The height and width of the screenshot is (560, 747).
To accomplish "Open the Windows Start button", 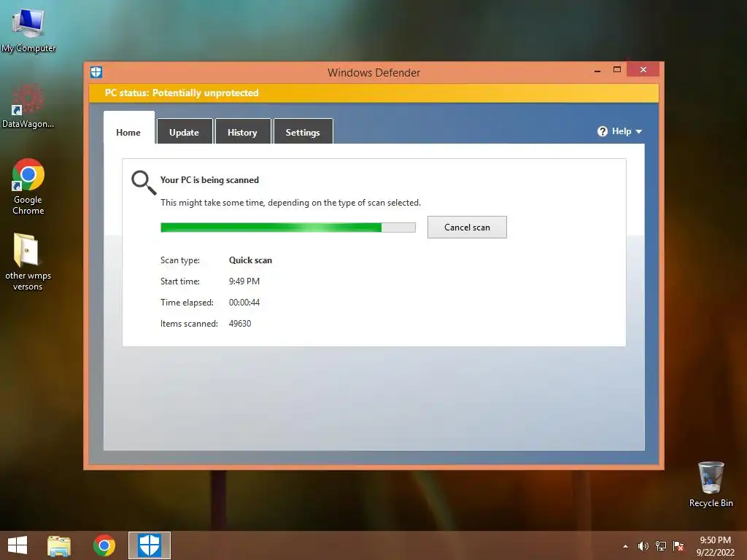I will coord(18,545).
